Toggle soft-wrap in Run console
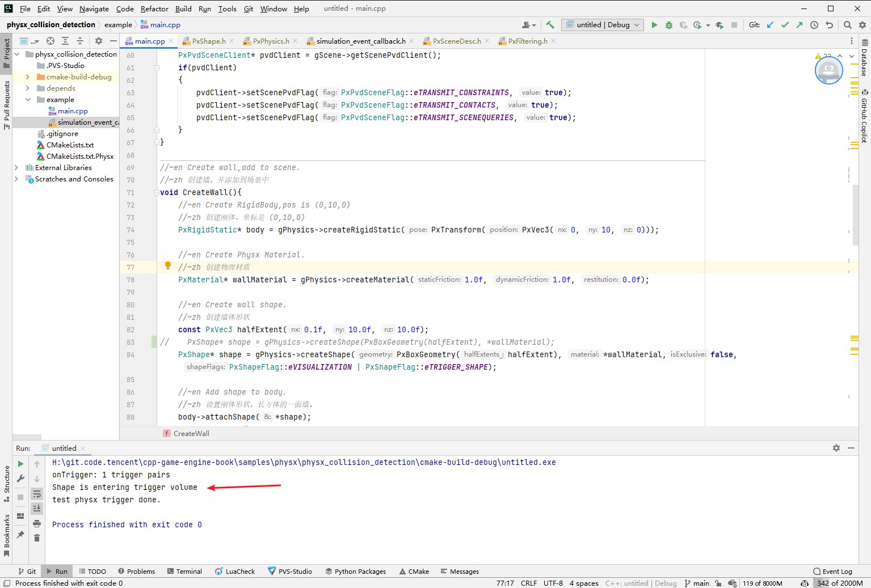Viewport: 871px width, 588px height. pos(37,493)
